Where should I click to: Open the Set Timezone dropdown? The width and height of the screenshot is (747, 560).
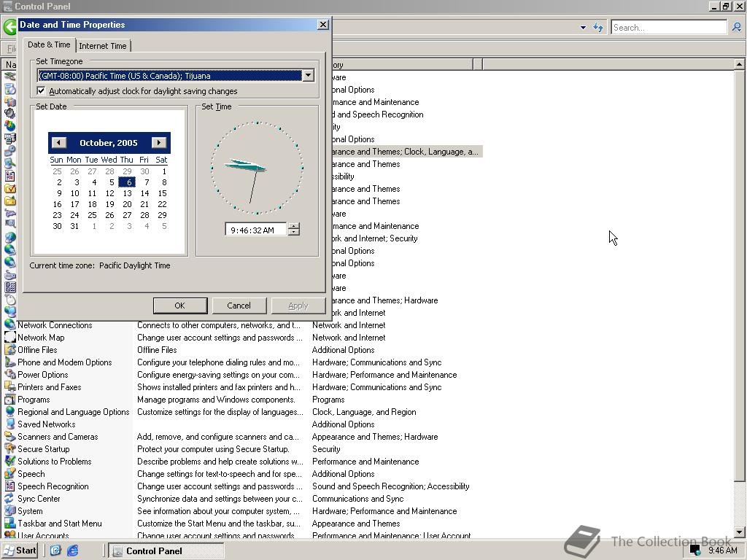click(309, 75)
